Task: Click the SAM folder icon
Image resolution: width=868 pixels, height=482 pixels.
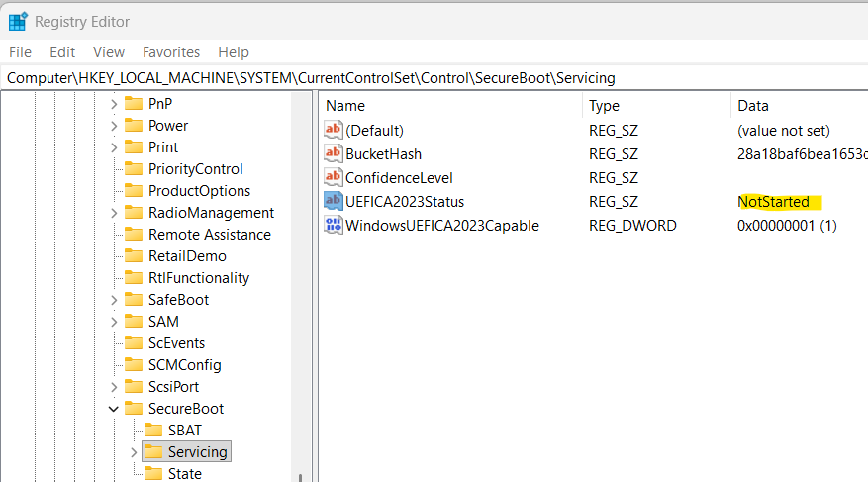Action: click(x=134, y=321)
